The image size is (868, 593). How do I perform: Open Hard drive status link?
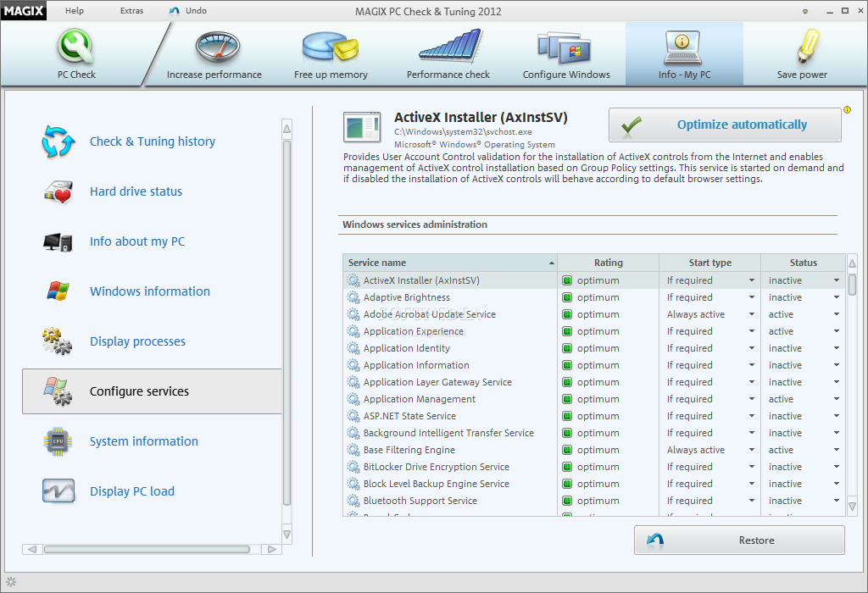pyautogui.click(x=136, y=191)
